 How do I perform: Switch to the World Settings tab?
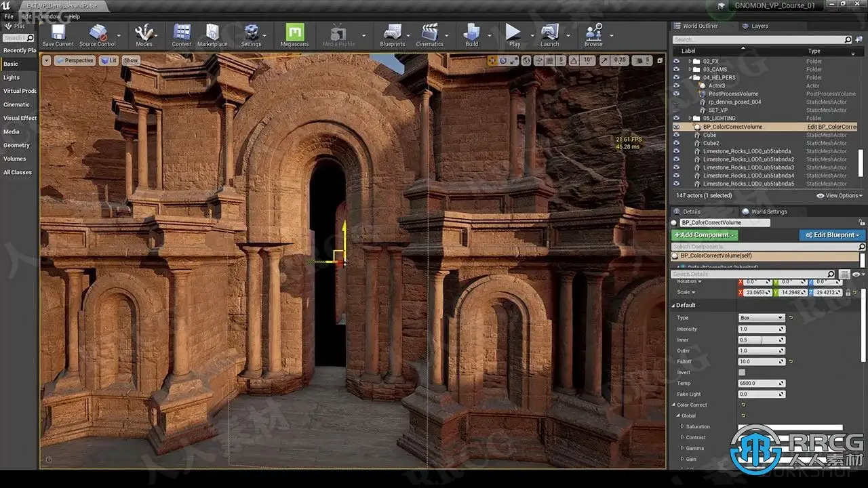point(768,211)
